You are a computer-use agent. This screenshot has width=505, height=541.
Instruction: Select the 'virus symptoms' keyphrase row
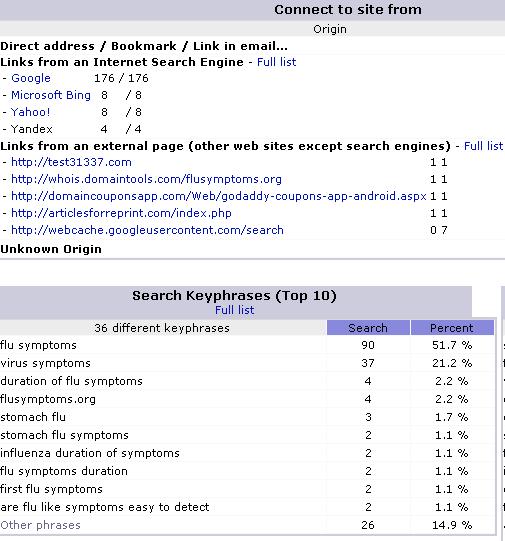tap(248, 363)
